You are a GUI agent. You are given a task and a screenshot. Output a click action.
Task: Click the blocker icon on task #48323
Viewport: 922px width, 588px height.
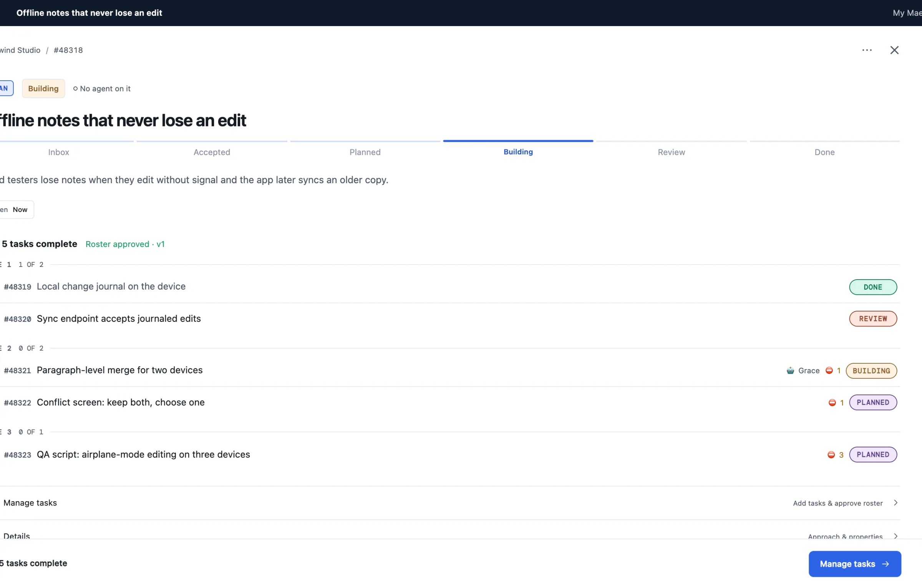(x=831, y=455)
